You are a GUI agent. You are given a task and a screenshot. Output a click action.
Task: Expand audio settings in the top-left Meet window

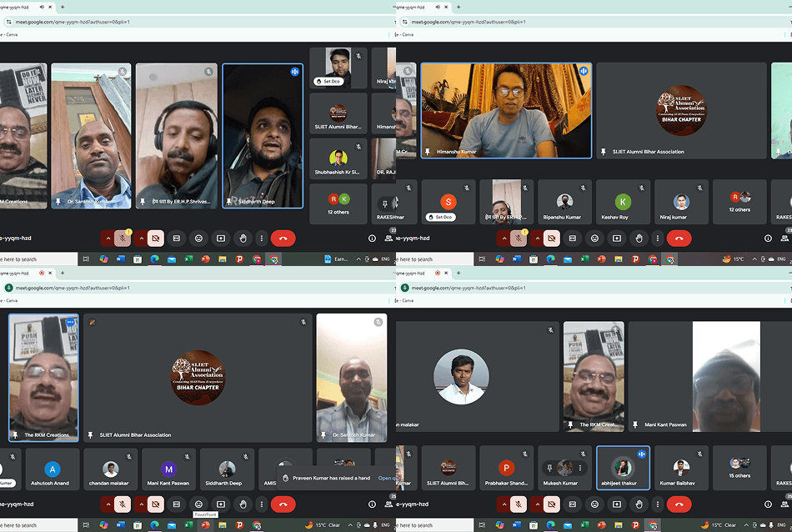pos(108,238)
